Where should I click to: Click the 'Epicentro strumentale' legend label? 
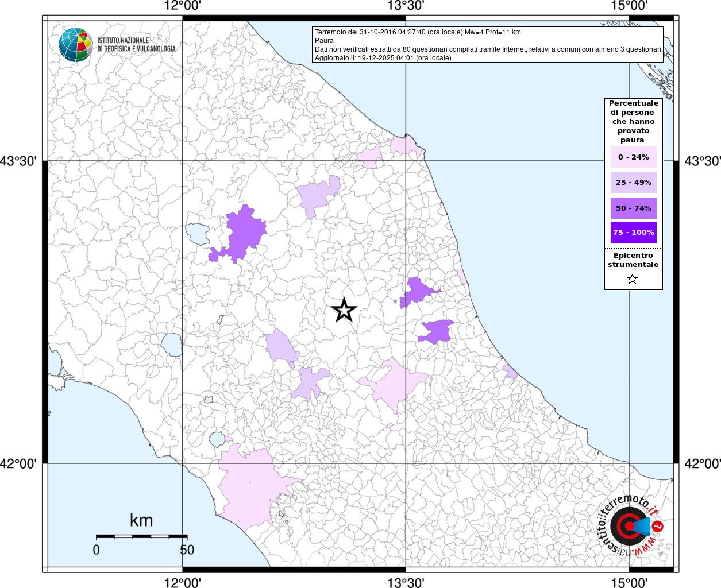click(x=633, y=260)
